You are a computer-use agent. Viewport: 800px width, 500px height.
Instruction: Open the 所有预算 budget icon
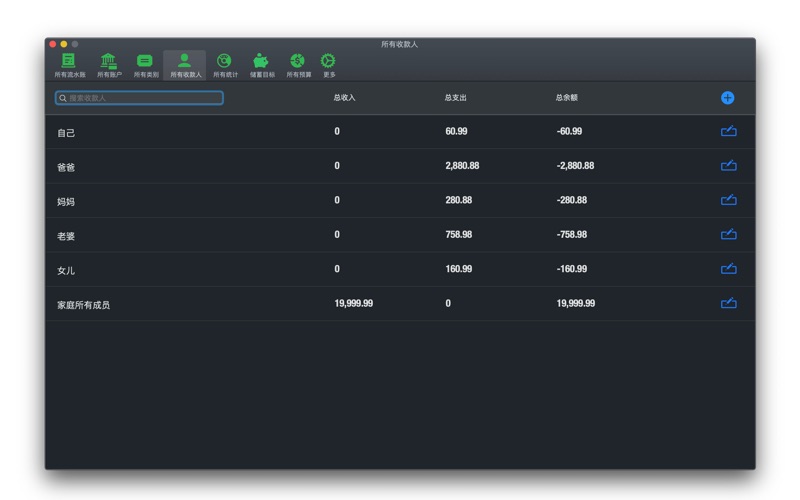298,62
